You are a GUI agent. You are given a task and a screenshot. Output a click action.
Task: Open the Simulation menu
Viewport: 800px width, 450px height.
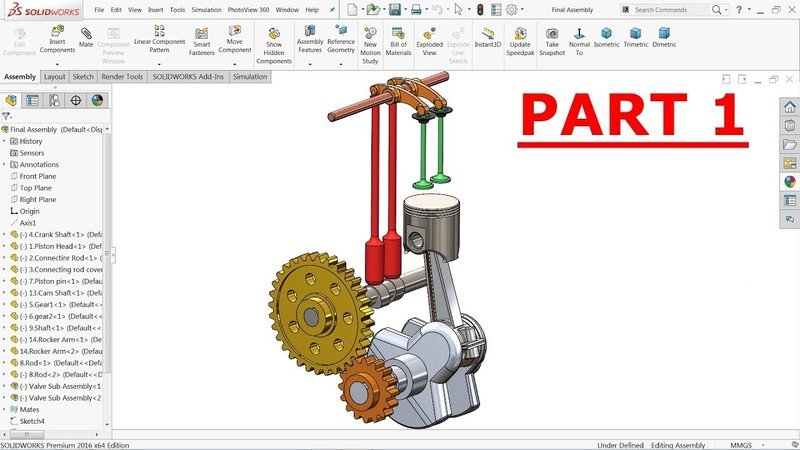coord(206,10)
